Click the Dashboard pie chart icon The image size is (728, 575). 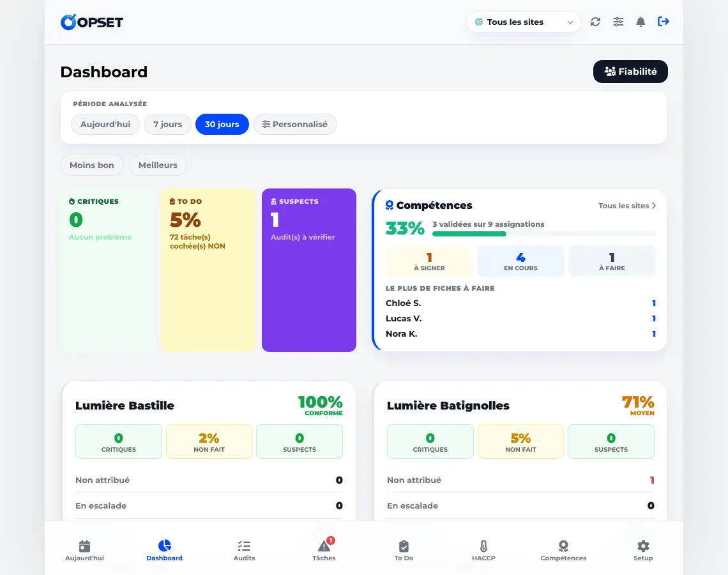click(164, 546)
